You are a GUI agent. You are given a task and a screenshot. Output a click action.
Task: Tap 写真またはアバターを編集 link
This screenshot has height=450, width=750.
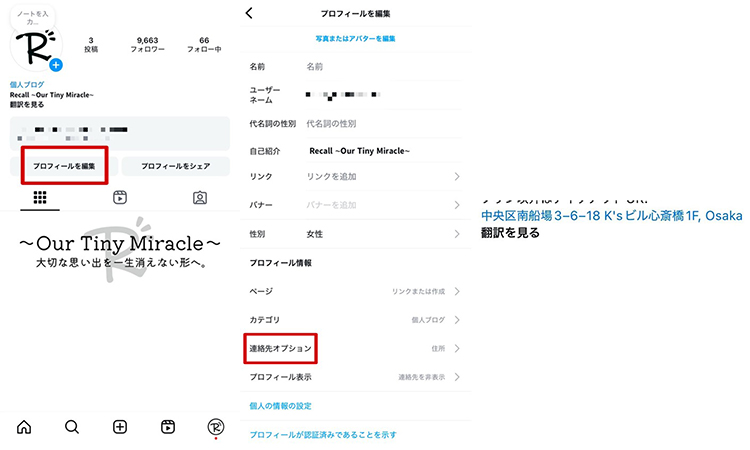click(x=355, y=38)
